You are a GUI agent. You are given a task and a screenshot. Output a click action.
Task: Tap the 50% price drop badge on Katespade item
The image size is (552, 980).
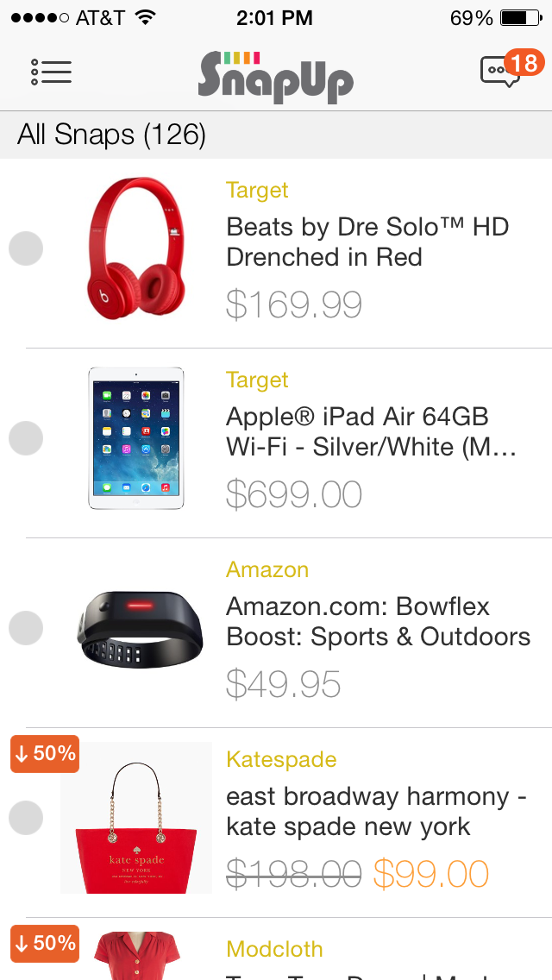pos(45,754)
